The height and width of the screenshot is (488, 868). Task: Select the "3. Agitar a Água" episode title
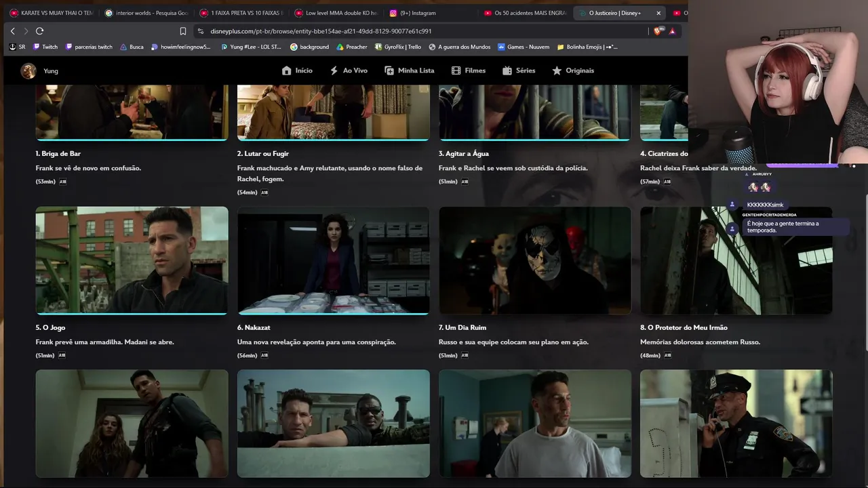(x=464, y=154)
